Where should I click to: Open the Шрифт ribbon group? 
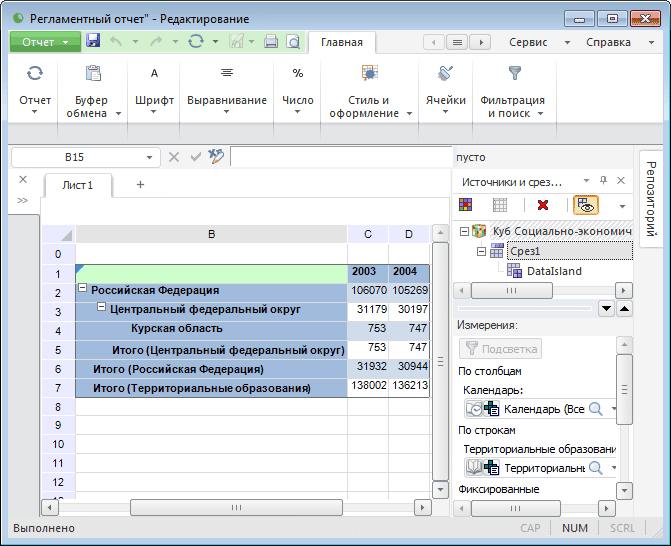154,92
